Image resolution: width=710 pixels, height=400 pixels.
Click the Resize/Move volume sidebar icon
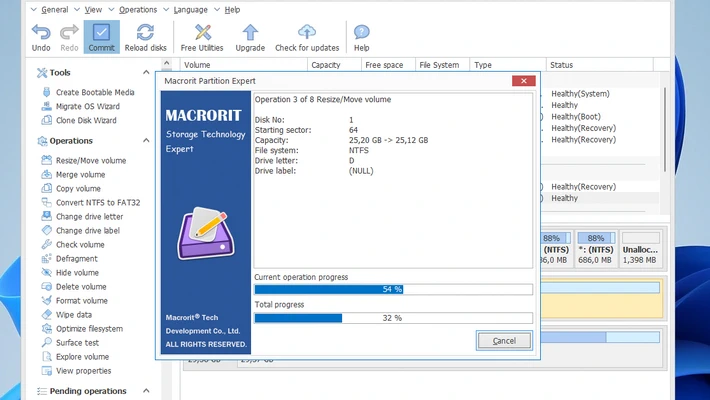(x=46, y=160)
